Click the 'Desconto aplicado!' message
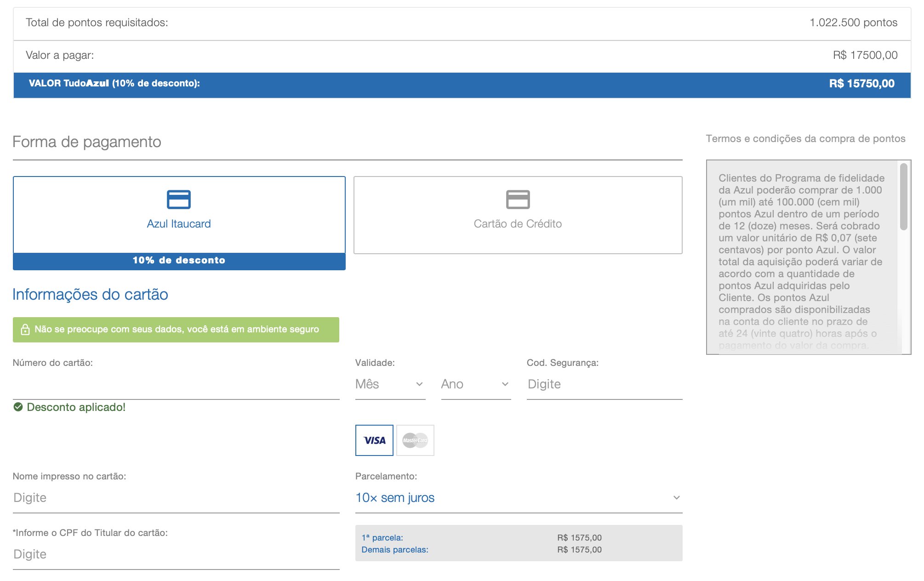This screenshot has width=924, height=581. (76, 407)
